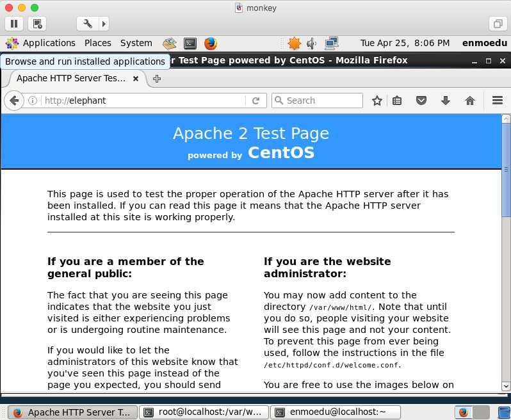Image resolution: width=511 pixels, height=420 pixels.
Task: Click the http://elephant address field
Action: point(143,101)
